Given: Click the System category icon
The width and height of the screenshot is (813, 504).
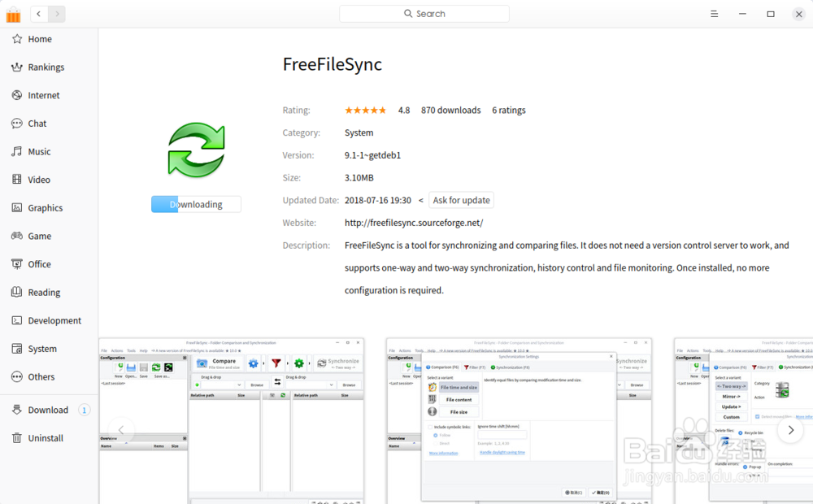Looking at the screenshot, I should [x=16, y=349].
